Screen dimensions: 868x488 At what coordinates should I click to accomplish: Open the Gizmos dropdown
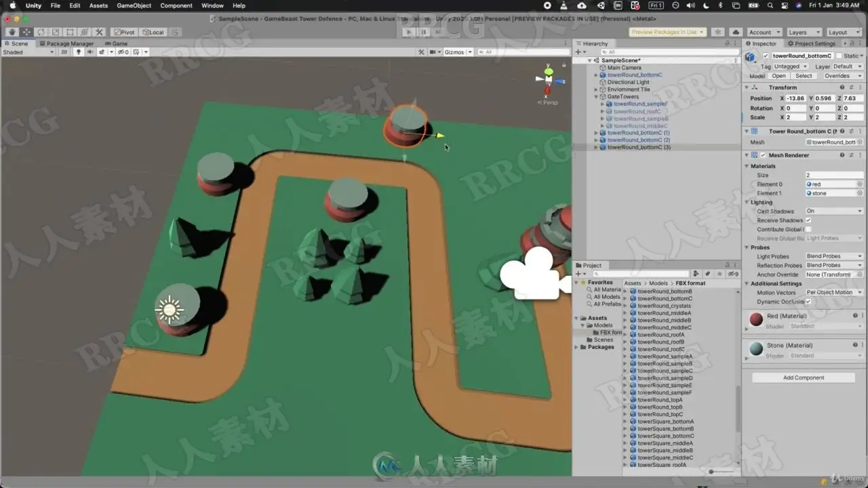click(458, 52)
